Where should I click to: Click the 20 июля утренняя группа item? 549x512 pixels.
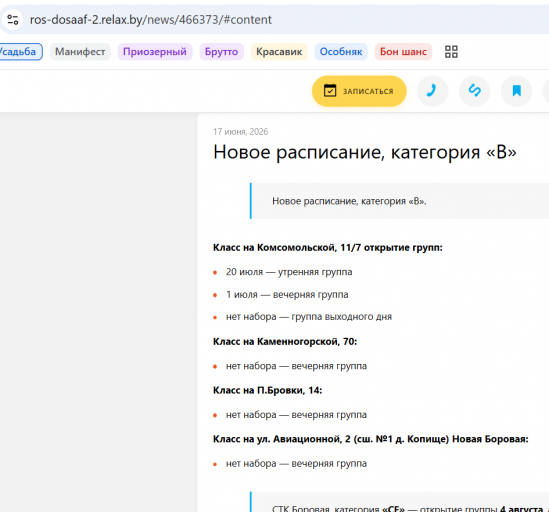(x=289, y=272)
